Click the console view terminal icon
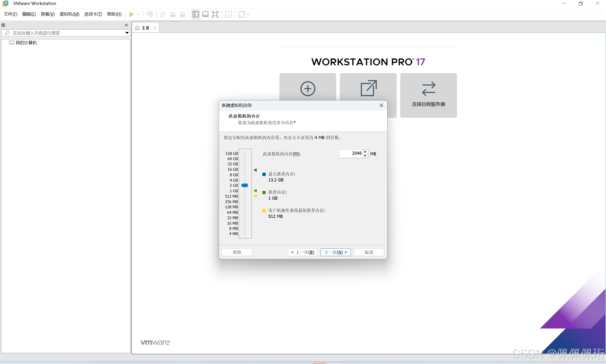Image resolution: width=606 pixels, height=364 pixels. tap(228, 14)
